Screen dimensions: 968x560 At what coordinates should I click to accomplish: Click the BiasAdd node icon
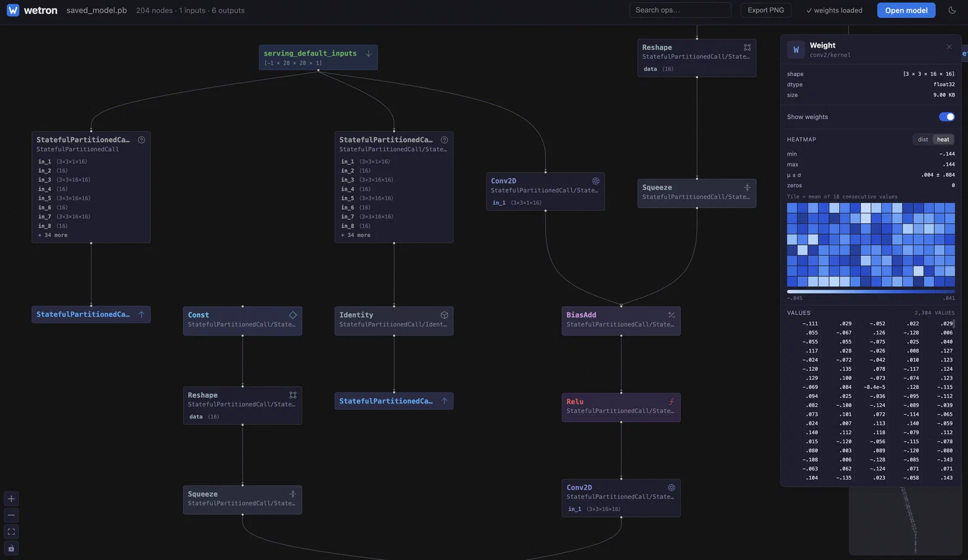672,315
